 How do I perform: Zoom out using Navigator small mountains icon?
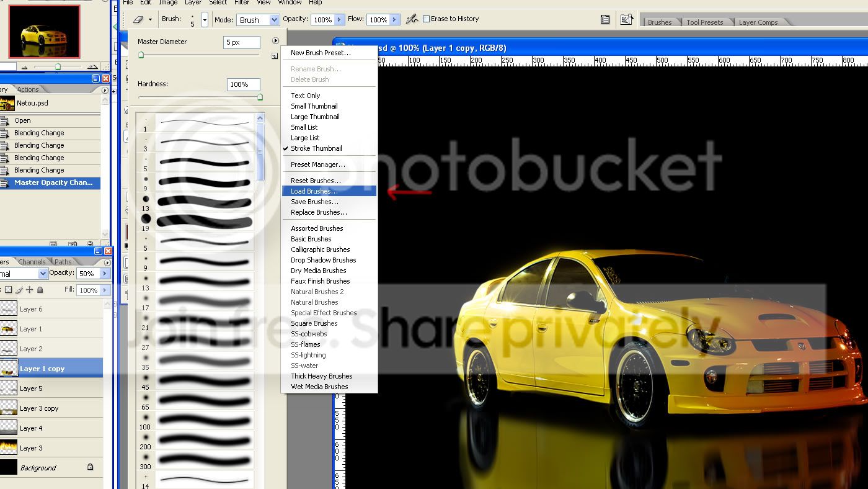25,67
